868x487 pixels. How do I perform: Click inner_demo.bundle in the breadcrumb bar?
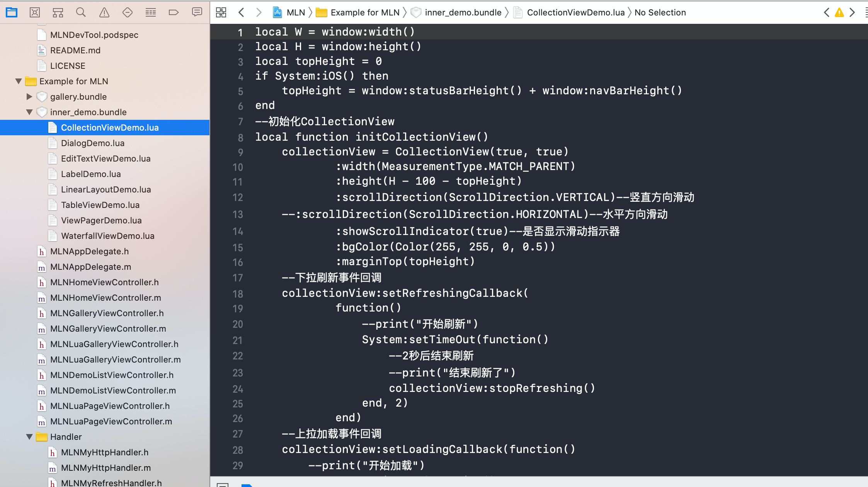click(x=463, y=12)
